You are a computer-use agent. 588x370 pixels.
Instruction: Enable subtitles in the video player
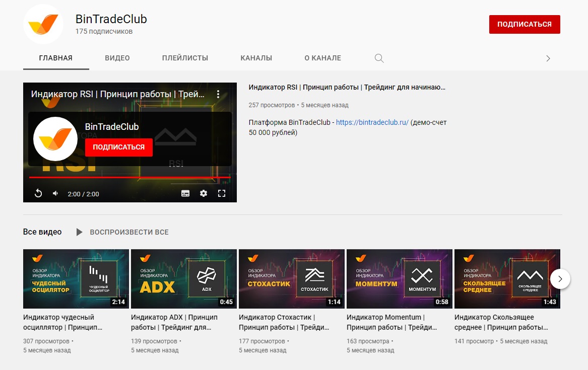[185, 193]
